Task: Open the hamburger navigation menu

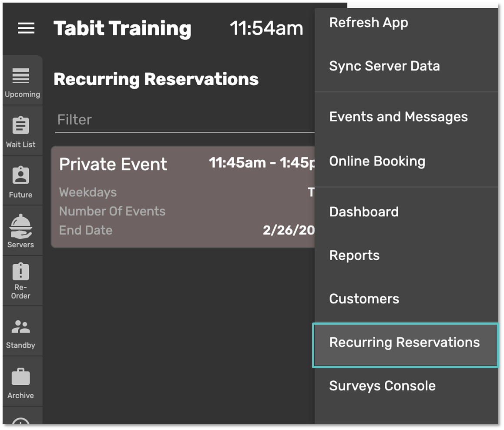Action: (x=26, y=28)
